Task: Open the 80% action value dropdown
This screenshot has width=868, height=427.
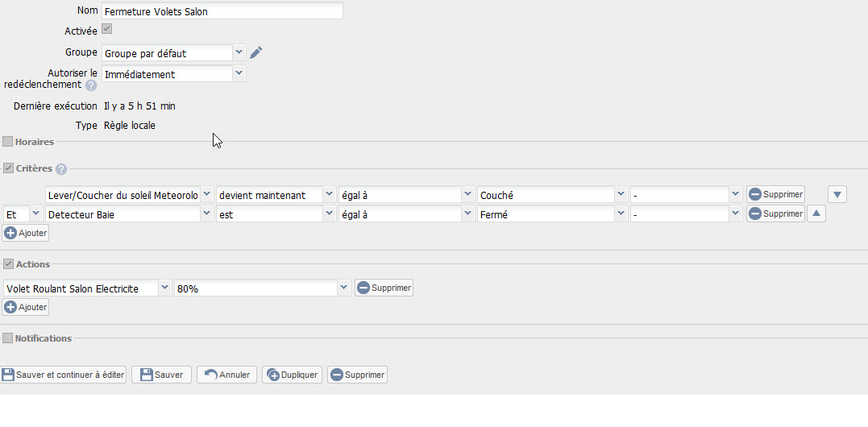Action: 344,288
